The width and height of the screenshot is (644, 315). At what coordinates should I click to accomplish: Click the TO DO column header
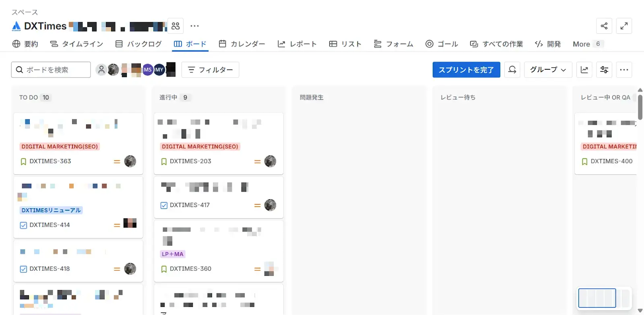[x=29, y=97]
